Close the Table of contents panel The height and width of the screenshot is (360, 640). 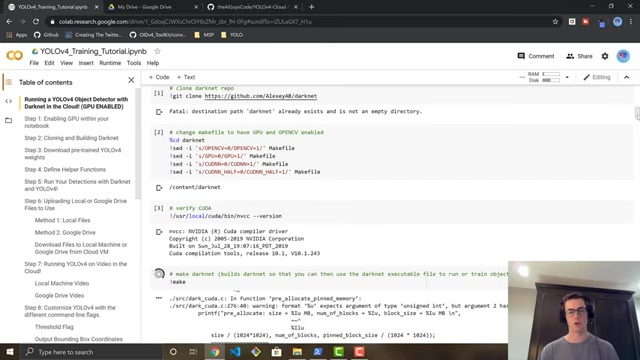pos(131,80)
